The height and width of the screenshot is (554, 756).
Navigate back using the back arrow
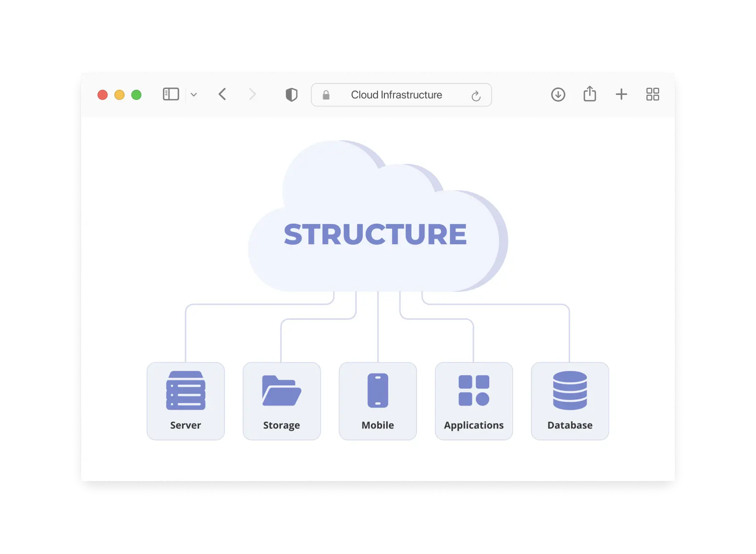[222, 94]
